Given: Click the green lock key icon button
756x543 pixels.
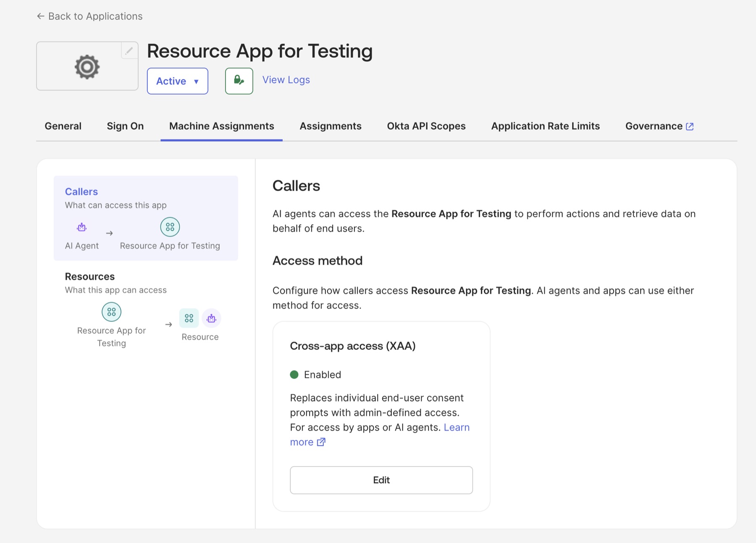Looking at the screenshot, I should pyautogui.click(x=239, y=81).
